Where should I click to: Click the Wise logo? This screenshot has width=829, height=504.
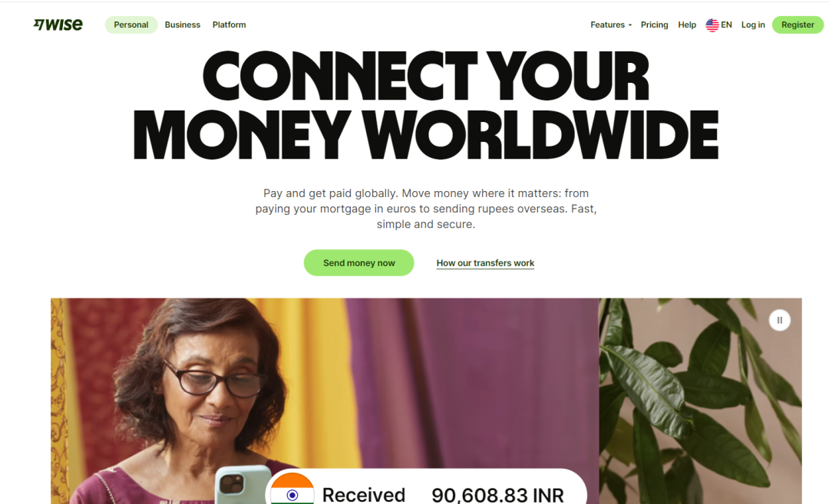pos(58,25)
